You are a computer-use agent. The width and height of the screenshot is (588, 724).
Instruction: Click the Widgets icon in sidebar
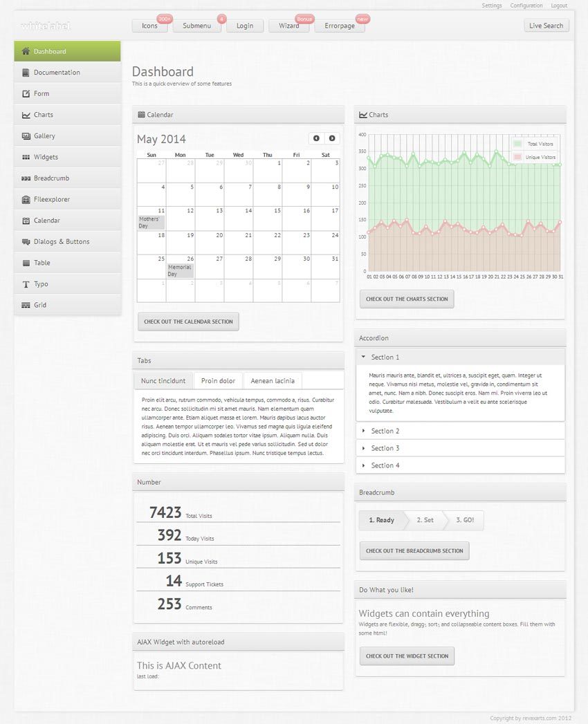26,157
